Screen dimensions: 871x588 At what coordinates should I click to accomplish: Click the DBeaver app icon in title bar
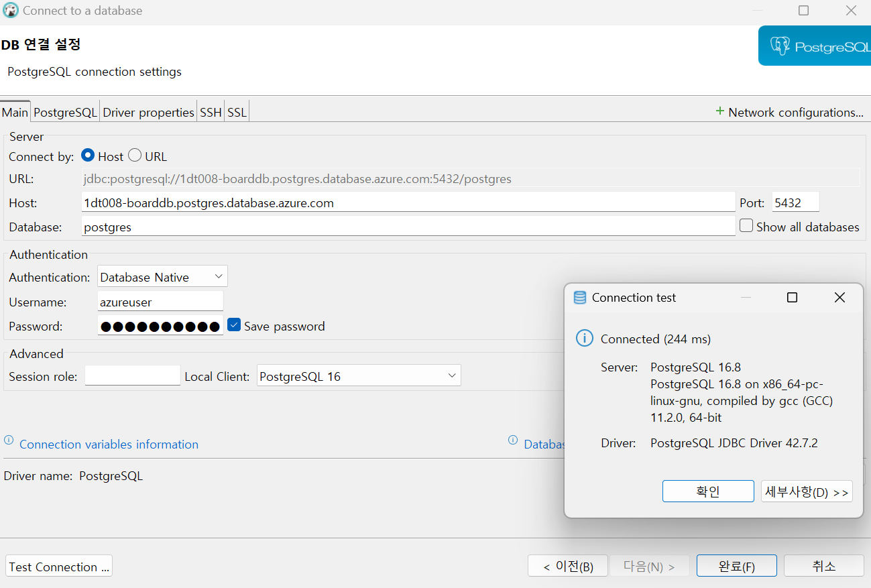[x=10, y=10]
